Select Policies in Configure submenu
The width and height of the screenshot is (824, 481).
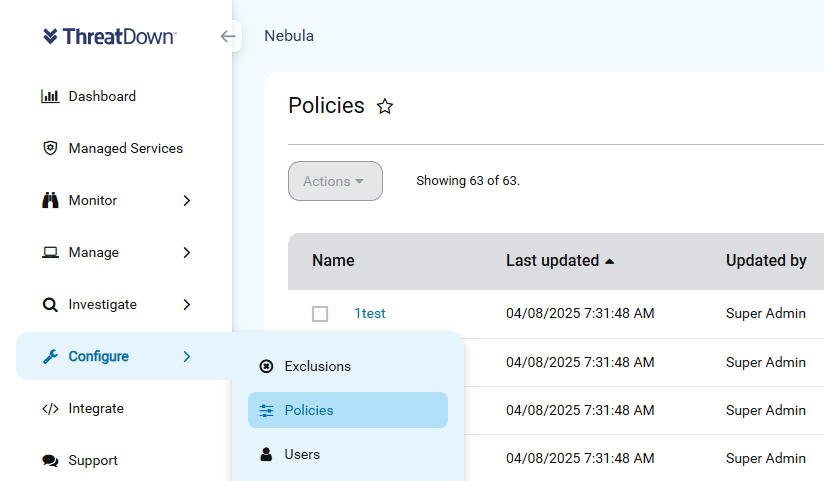coord(348,410)
